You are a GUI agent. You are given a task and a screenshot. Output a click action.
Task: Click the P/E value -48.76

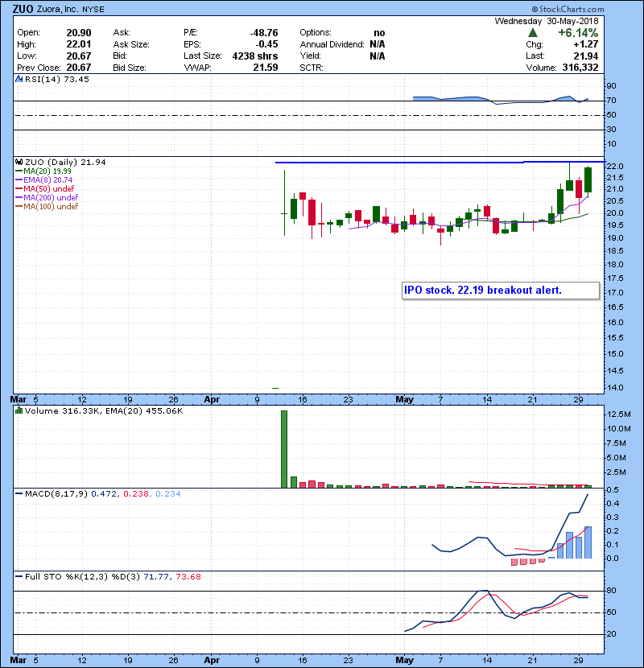[264, 33]
